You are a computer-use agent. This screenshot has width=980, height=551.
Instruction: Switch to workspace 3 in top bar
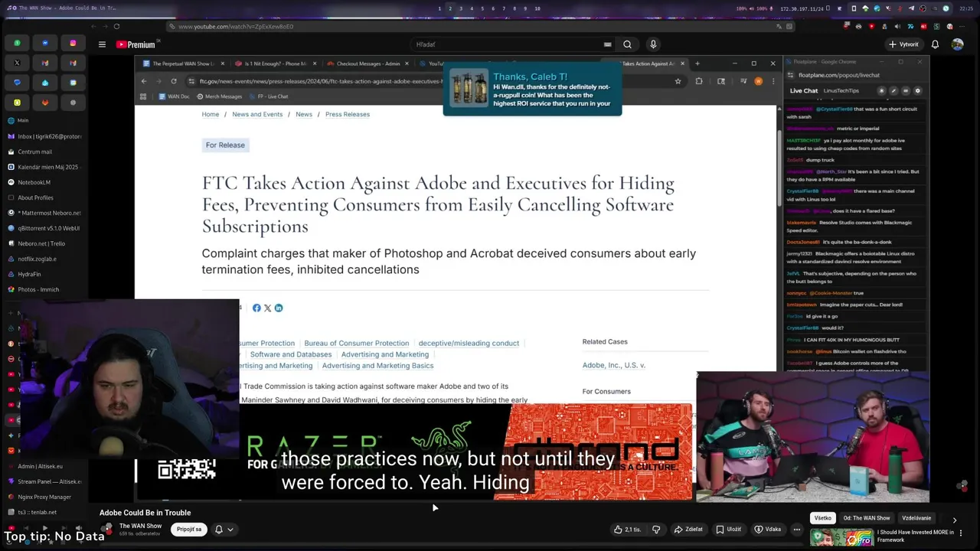coord(461,8)
